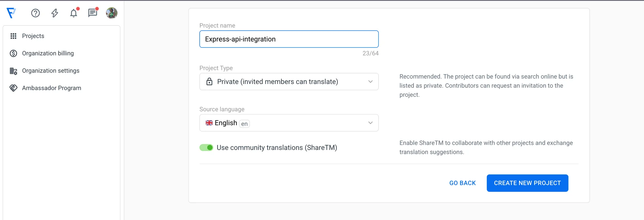This screenshot has height=220, width=644.
Task: Toggle Use community translations switch
Action: click(206, 147)
